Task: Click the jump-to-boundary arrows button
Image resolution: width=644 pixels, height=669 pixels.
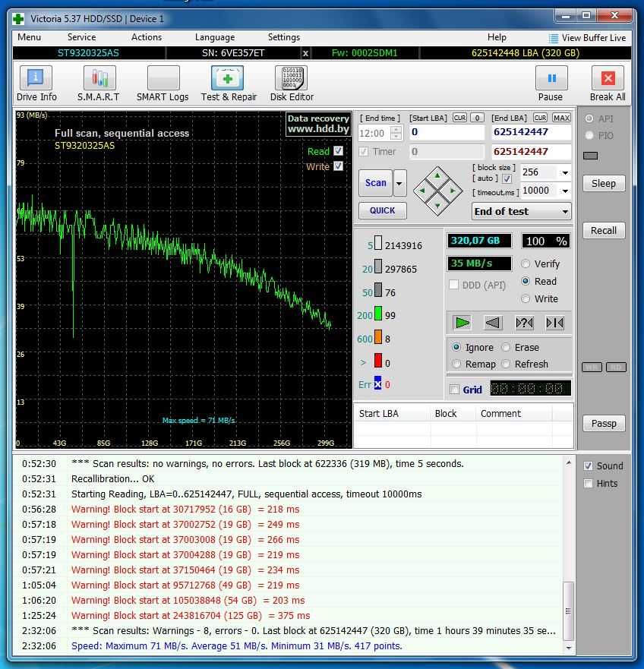Action: (555, 323)
